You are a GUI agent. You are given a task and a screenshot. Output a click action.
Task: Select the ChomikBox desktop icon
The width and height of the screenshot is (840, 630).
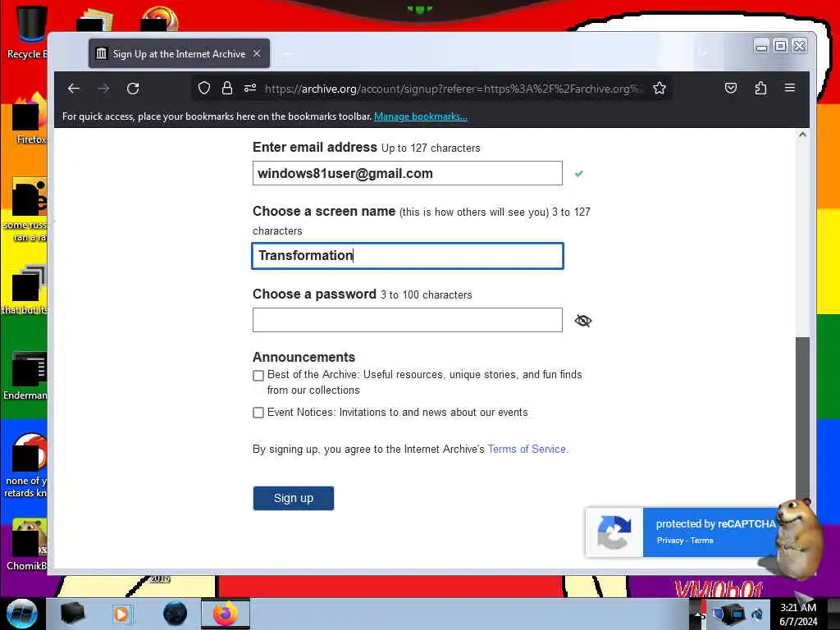point(28,545)
